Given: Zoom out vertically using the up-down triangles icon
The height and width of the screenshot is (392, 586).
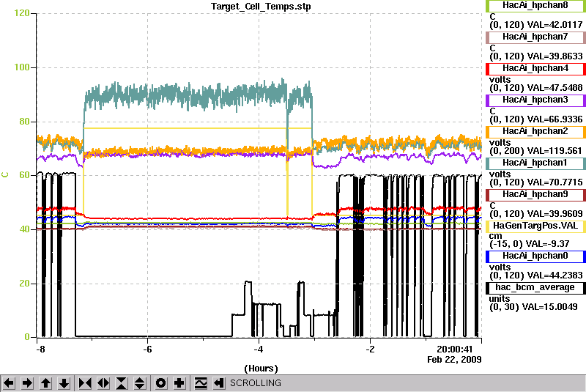Looking at the screenshot, I should click(x=140, y=383).
